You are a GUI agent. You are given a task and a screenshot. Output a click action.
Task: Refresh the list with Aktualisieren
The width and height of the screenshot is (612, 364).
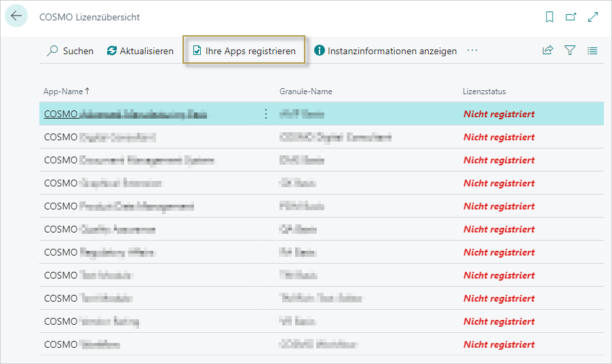[x=140, y=51]
